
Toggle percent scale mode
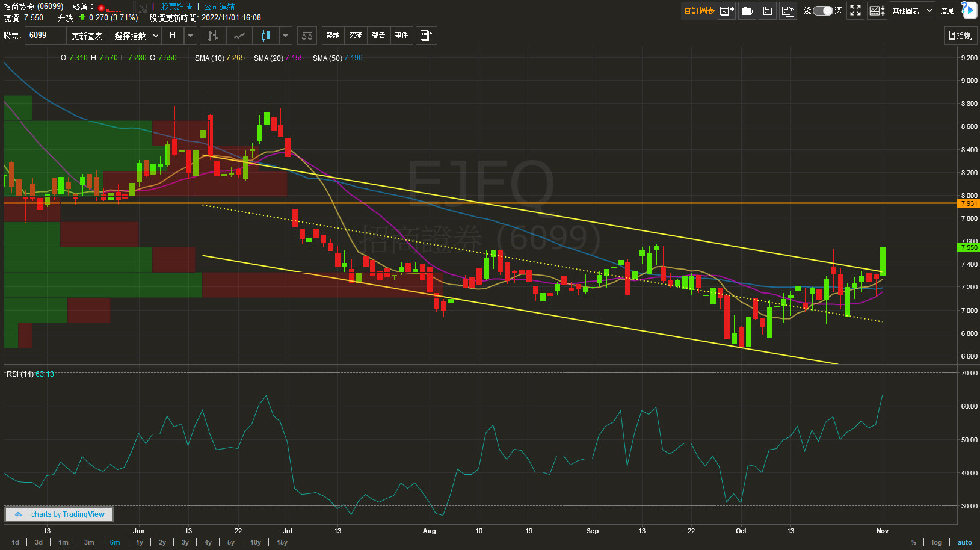913,542
